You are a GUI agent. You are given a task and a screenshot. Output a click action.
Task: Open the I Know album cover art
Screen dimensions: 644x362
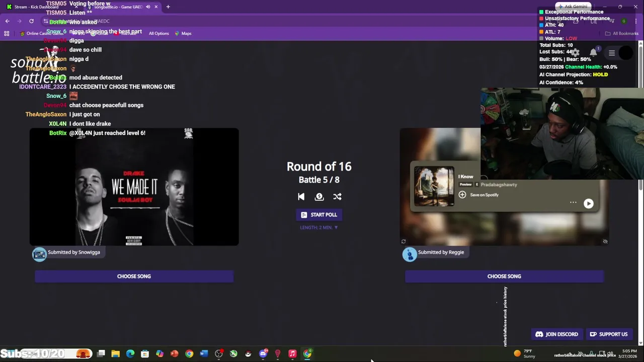coord(434,186)
